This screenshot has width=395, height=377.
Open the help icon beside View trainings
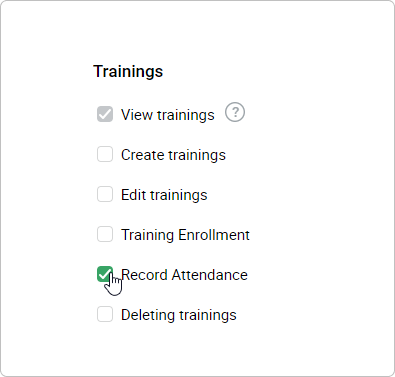pyautogui.click(x=235, y=112)
